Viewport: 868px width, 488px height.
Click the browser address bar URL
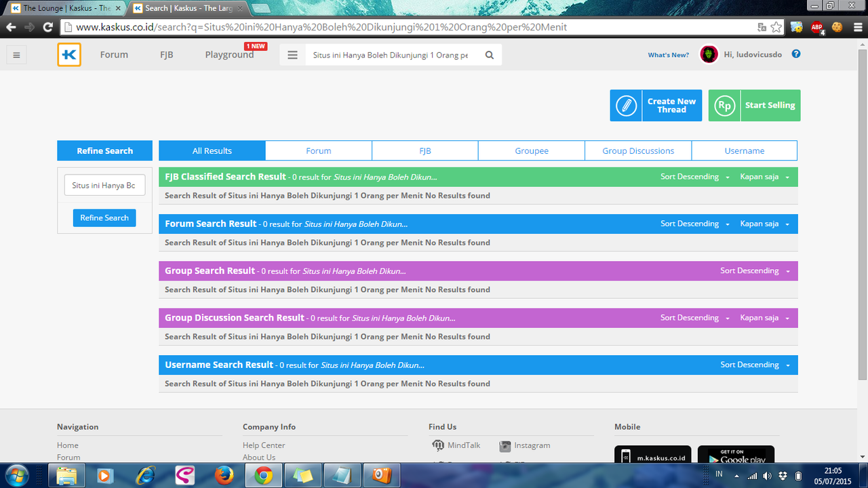(321, 27)
